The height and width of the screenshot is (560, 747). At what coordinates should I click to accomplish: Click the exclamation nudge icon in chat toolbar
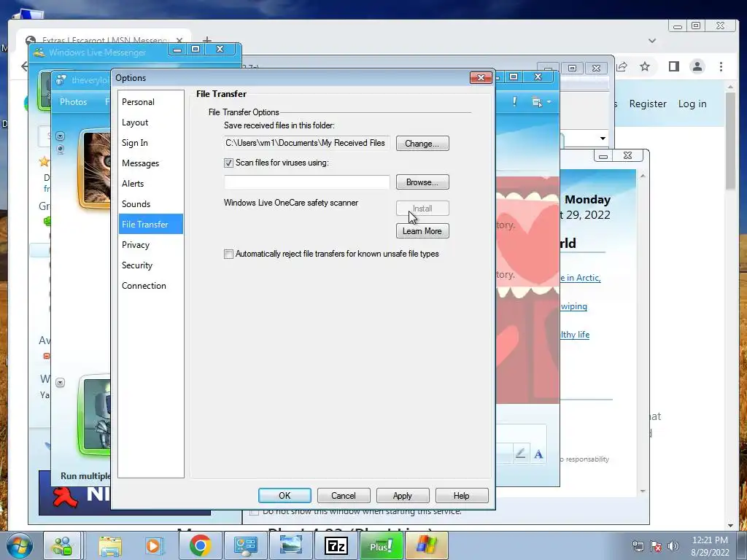click(x=514, y=101)
